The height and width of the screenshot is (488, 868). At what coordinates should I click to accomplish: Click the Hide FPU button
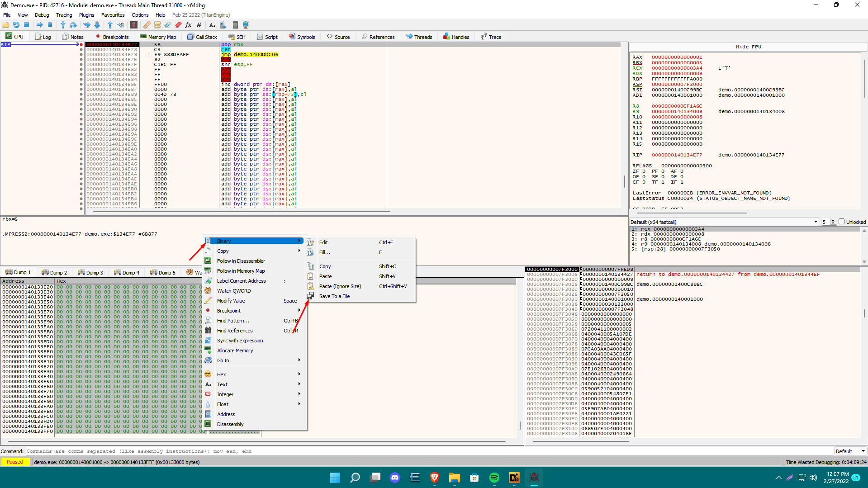click(x=748, y=47)
